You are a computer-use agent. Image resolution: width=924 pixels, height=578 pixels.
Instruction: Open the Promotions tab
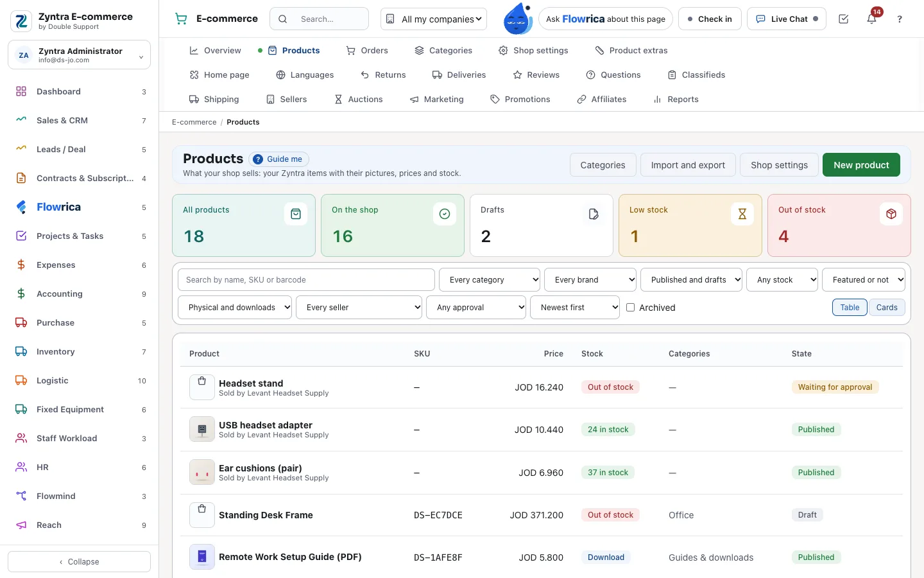[520, 100]
